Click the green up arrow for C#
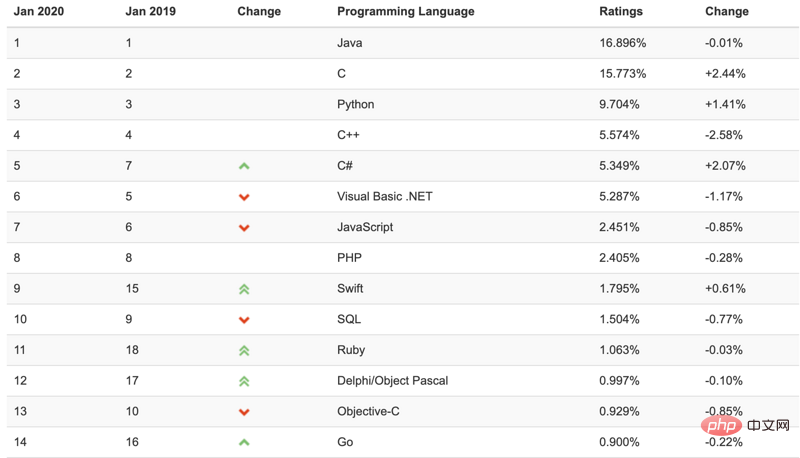Viewport: 800px width, 458px height. coord(244,166)
